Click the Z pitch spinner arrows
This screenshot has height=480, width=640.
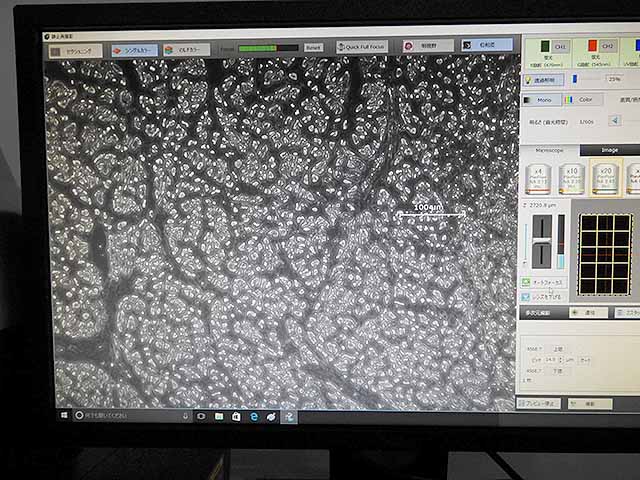coord(561,360)
